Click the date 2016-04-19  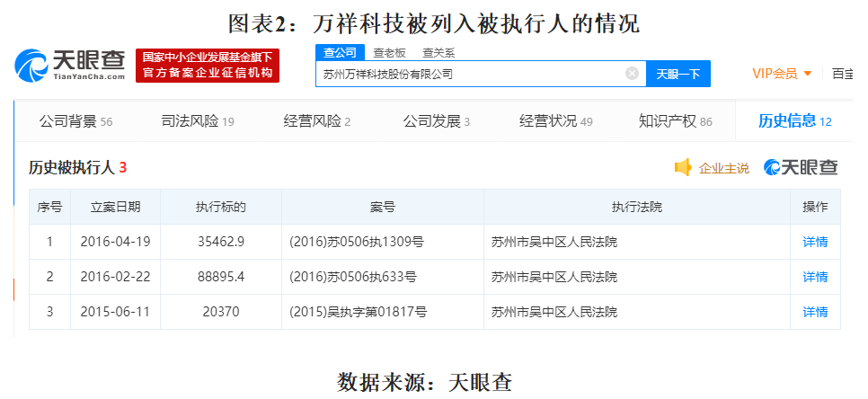pyautogui.click(x=115, y=242)
